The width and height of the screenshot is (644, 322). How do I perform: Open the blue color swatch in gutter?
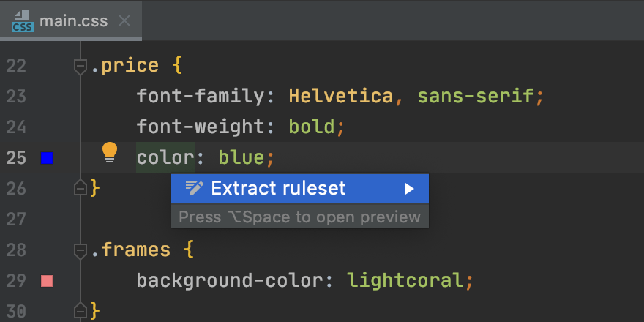(x=47, y=157)
